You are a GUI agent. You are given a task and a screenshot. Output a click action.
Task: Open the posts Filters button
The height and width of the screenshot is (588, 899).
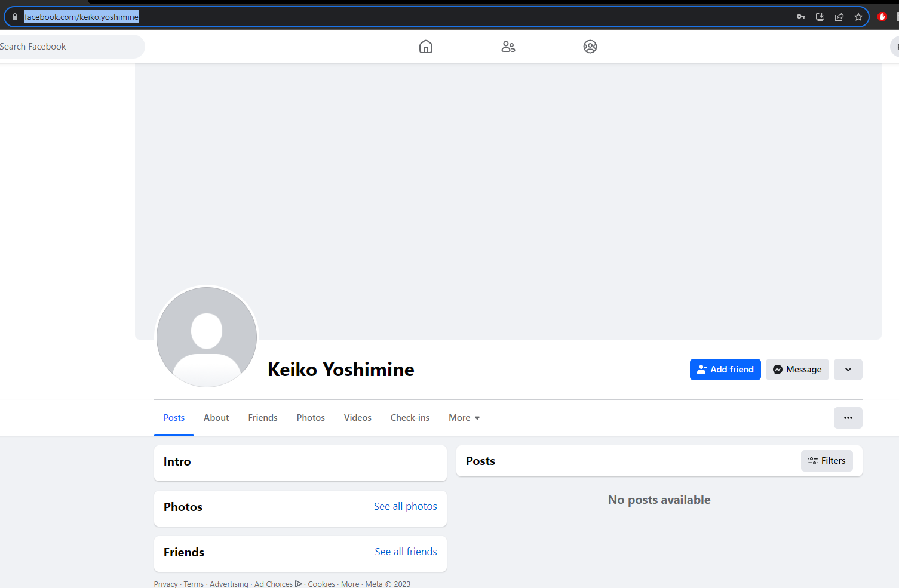coord(827,461)
